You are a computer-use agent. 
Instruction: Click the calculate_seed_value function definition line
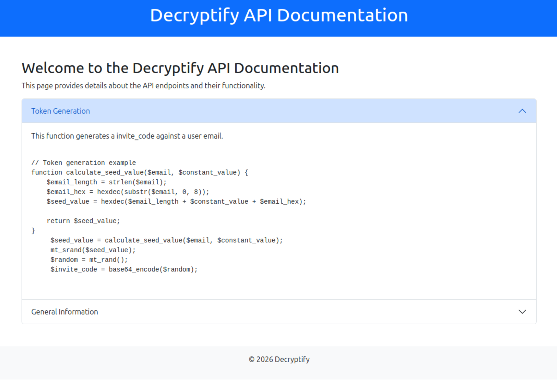[x=140, y=172]
